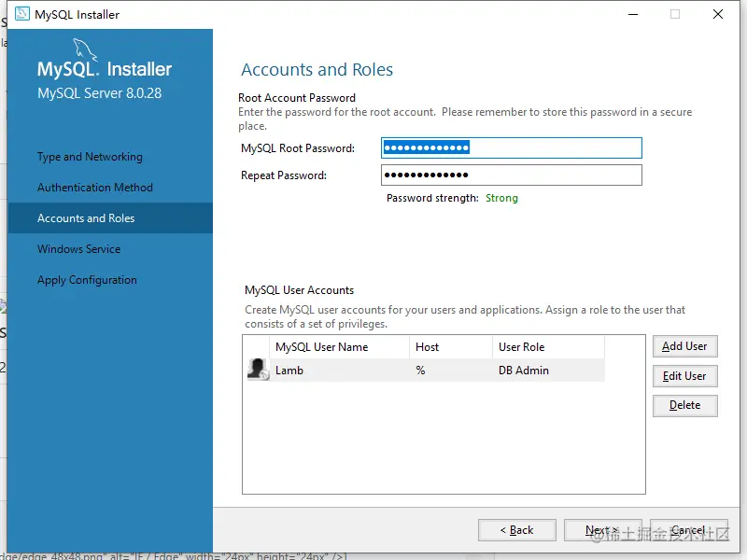
Task: Cancel the installer configuration
Action: pos(688,530)
